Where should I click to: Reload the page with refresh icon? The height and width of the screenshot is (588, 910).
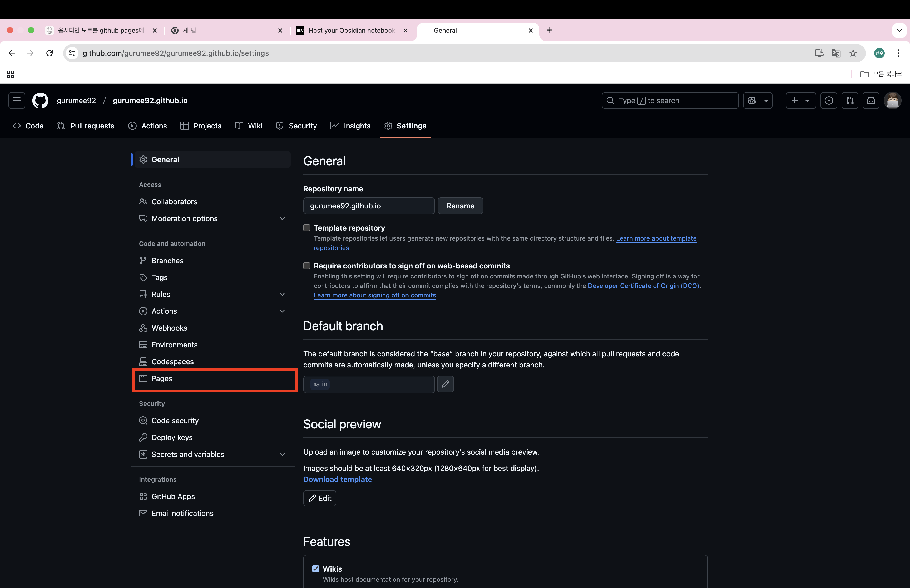49,53
